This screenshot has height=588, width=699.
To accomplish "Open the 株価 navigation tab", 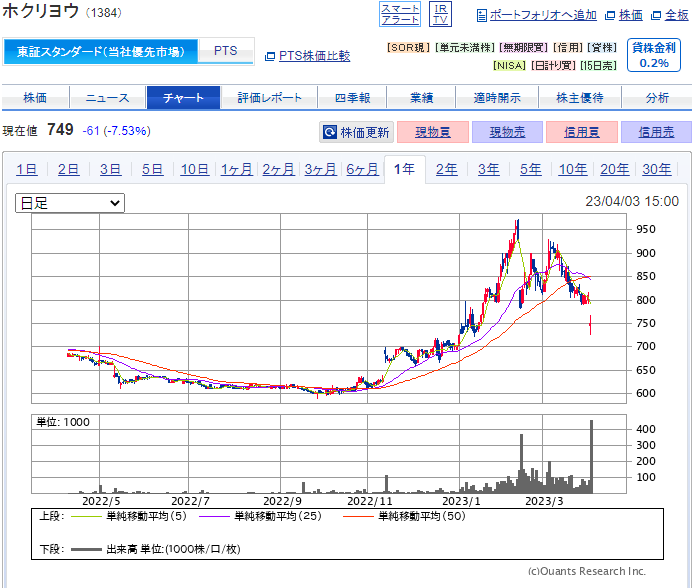I will point(35,98).
